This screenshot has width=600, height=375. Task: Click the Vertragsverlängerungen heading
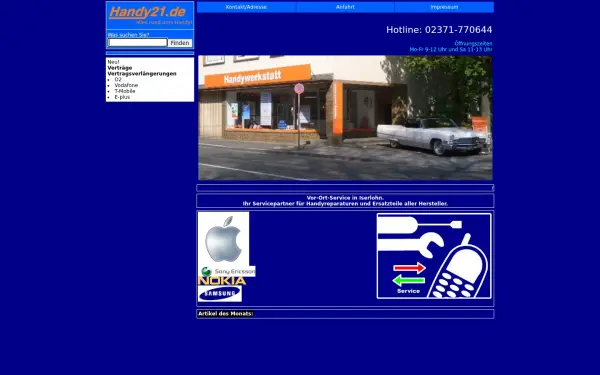tap(142, 73)
